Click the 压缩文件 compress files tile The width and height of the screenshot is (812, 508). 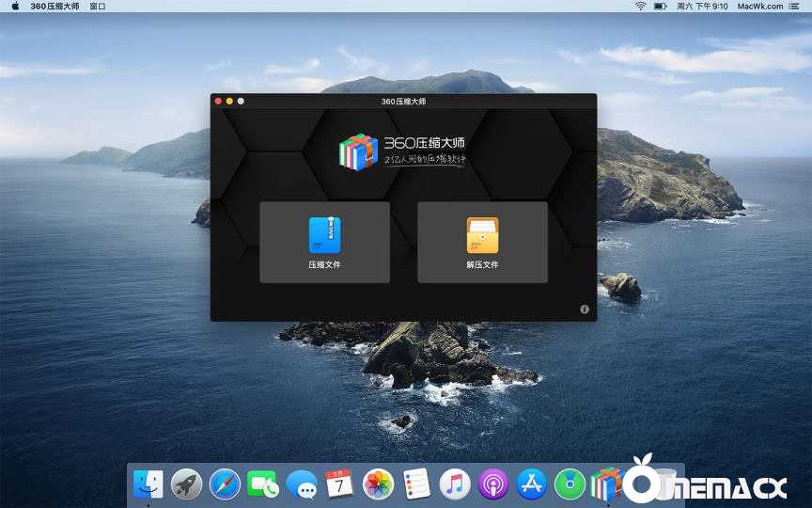tap(324, 242)
